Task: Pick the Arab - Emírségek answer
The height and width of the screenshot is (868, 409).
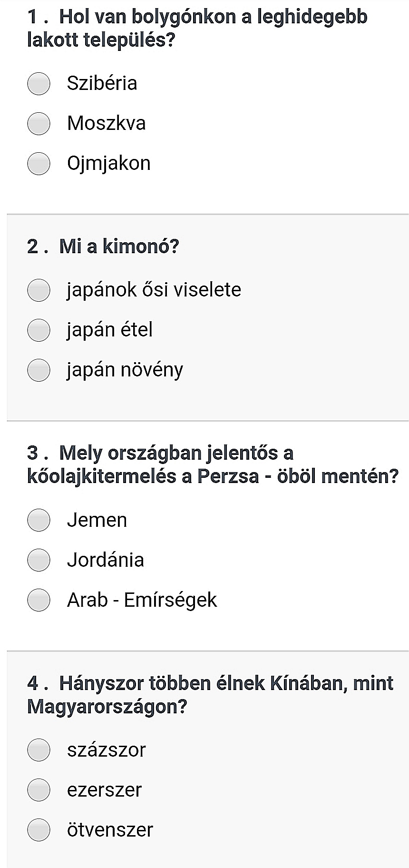Action: coord(39,600)
